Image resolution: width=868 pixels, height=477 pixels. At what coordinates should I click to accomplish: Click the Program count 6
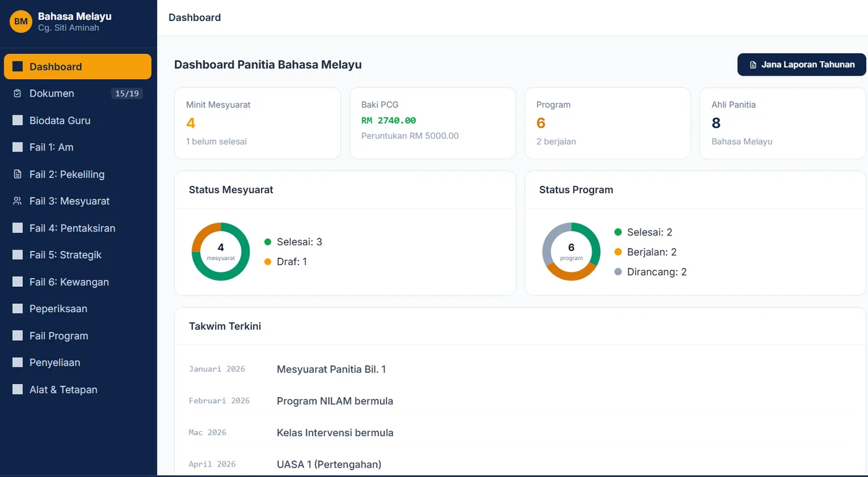tap(541, 123)
